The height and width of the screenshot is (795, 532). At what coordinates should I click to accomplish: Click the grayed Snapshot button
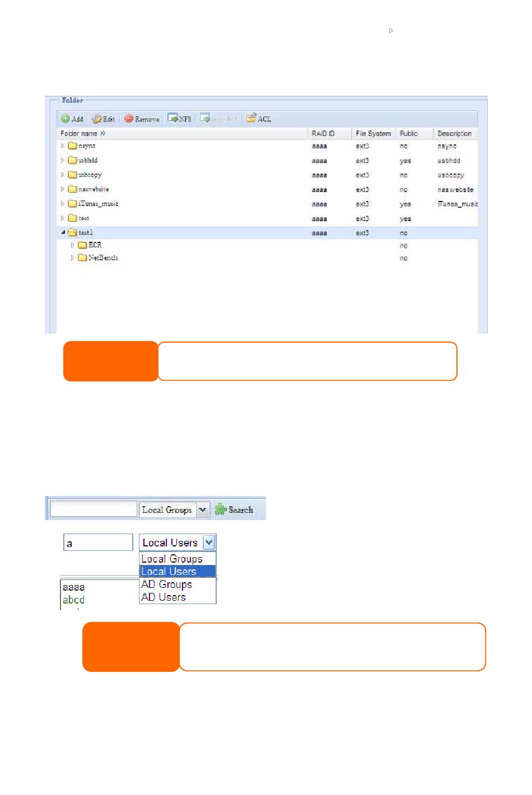click(218, 118)
